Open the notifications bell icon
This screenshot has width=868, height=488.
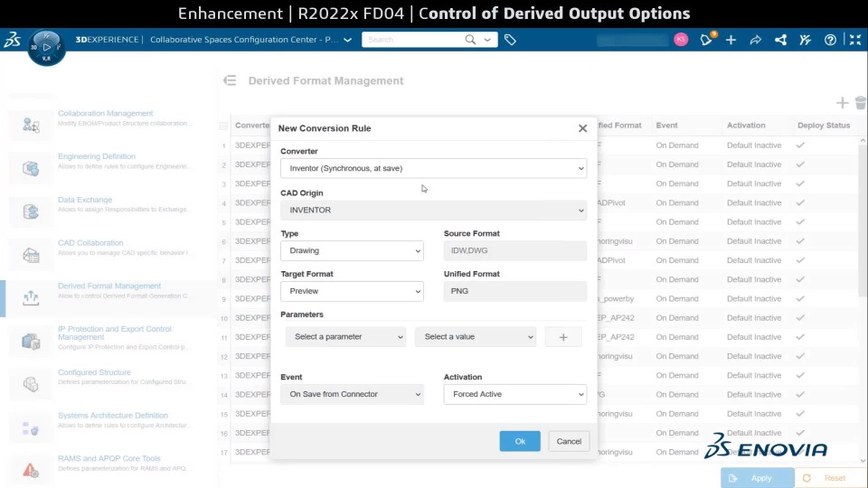707,40
